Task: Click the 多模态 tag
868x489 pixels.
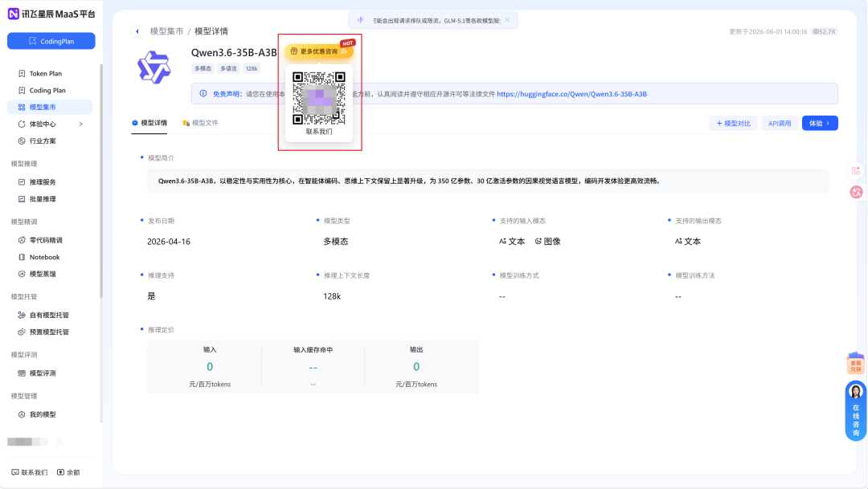Action: [x=203, y=68]
